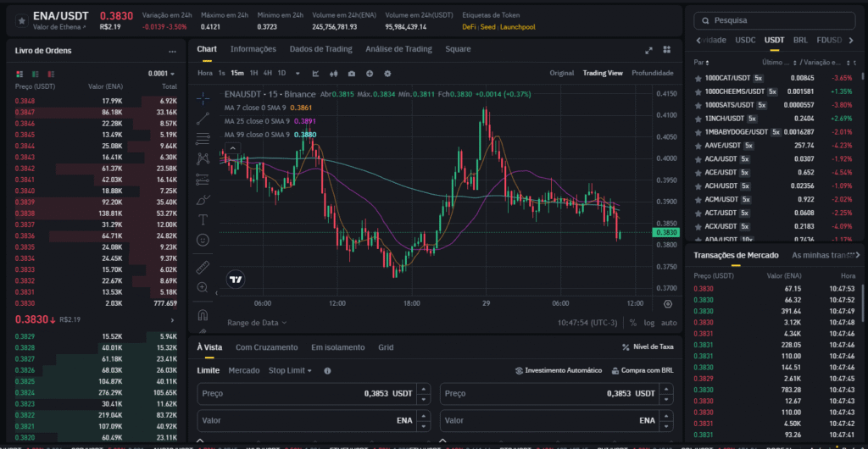Expand the Range de Data selector

click(257, 323)
